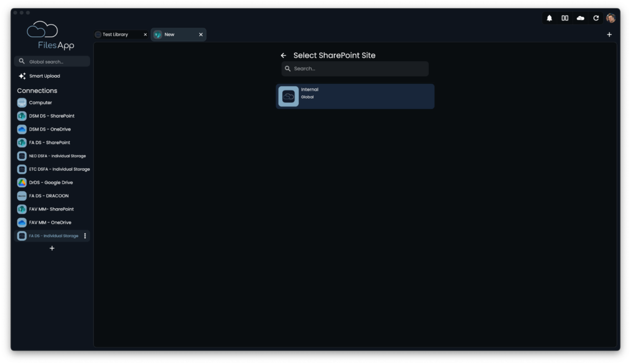
Task: Open DSM DS - OneDrive connection
Action: point(52,129)
